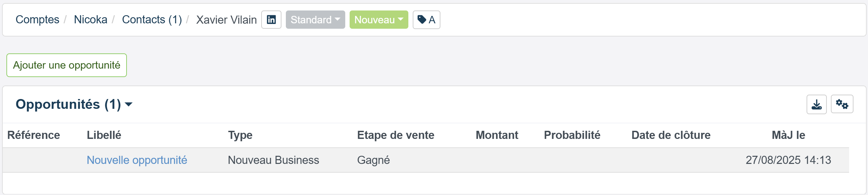
Task: Open the Nouveau status dropdown
Action: [x=379, y=20]
